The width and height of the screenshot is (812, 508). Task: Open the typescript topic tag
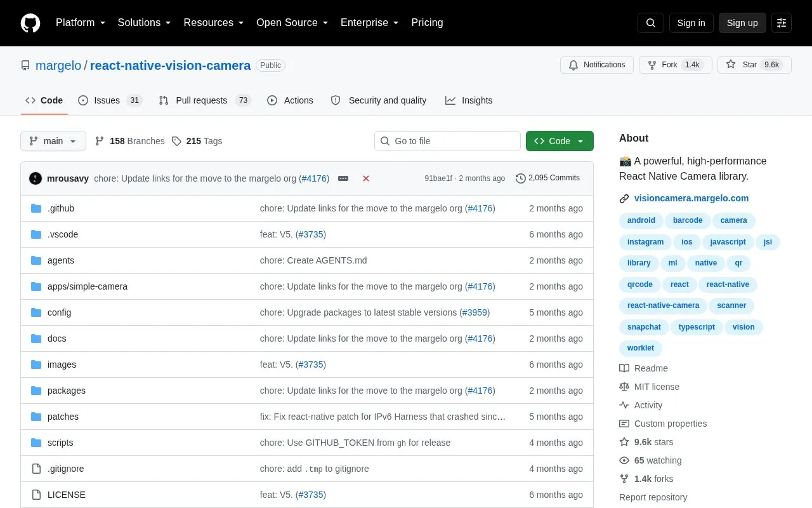pos(697,327)
